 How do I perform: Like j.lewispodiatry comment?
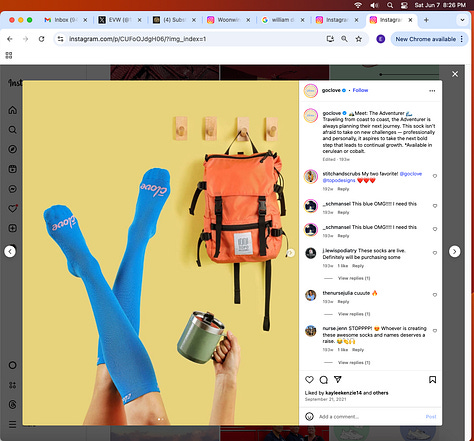coord(435,253)
